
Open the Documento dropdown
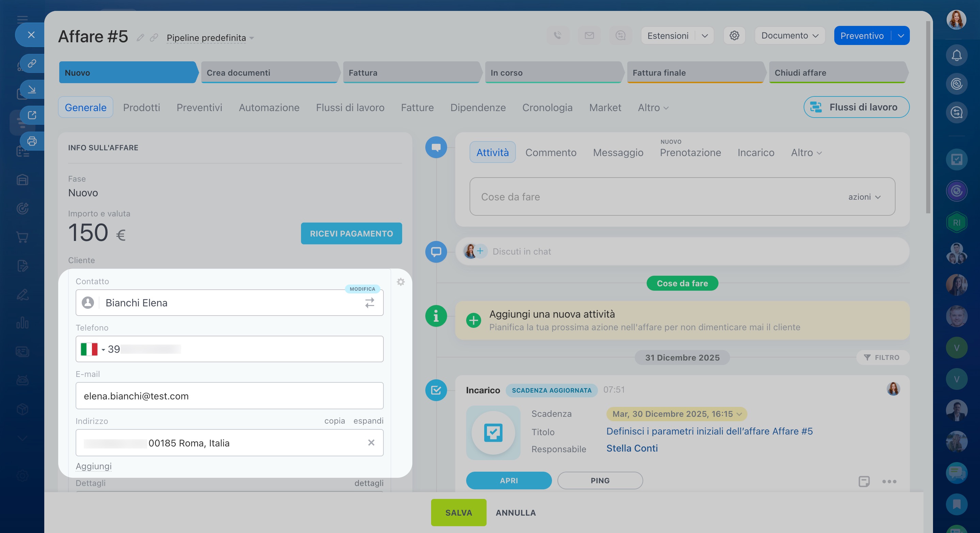tap(789, 35)
